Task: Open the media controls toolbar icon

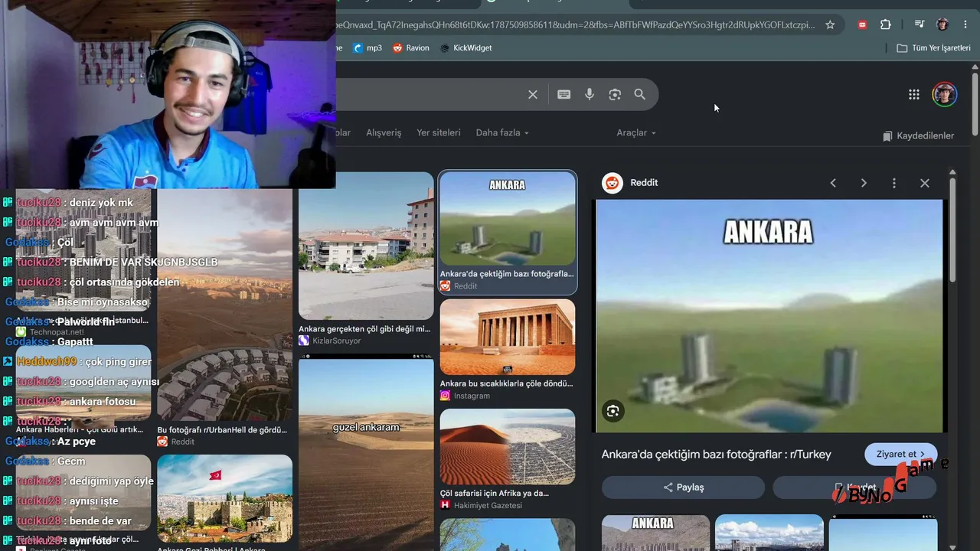Action: pos(920,24)
